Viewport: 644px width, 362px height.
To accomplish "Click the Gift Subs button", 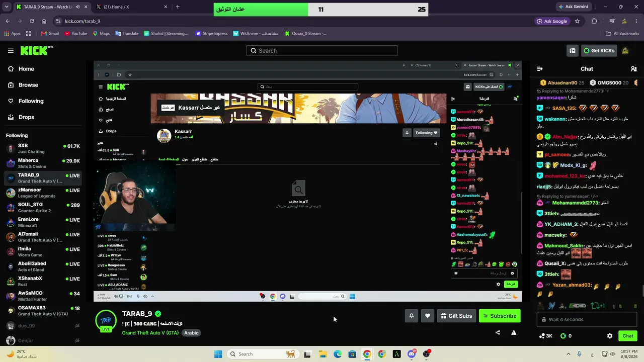I will pyautogui.click(x=456, y=316).
